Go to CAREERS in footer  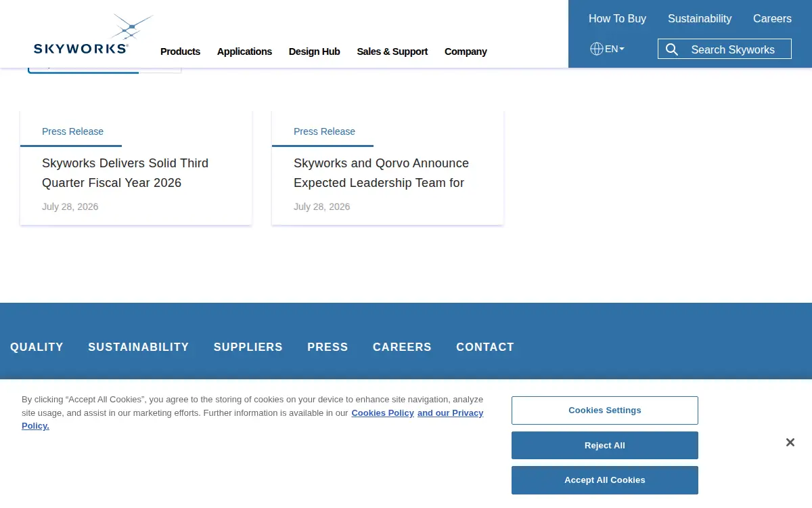pos(402,347)
